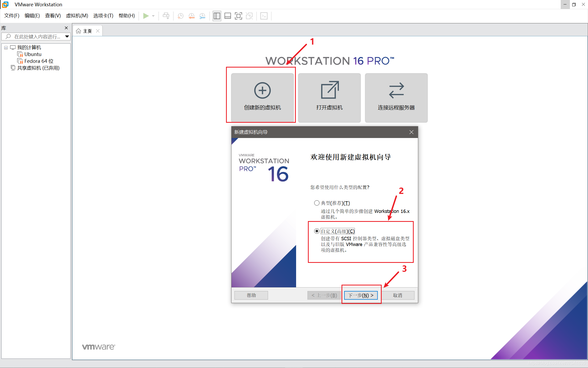Click the magnifier icon in library search
Screen dimensions: 588x368
tap(8, 37)
